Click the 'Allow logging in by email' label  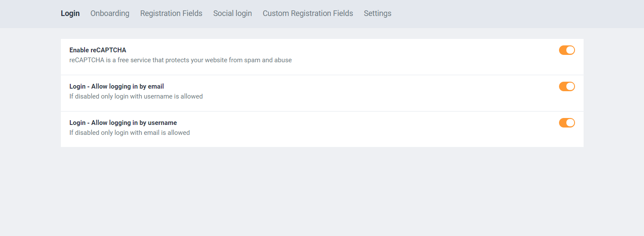pyautogui.click(x=116, y=86)
